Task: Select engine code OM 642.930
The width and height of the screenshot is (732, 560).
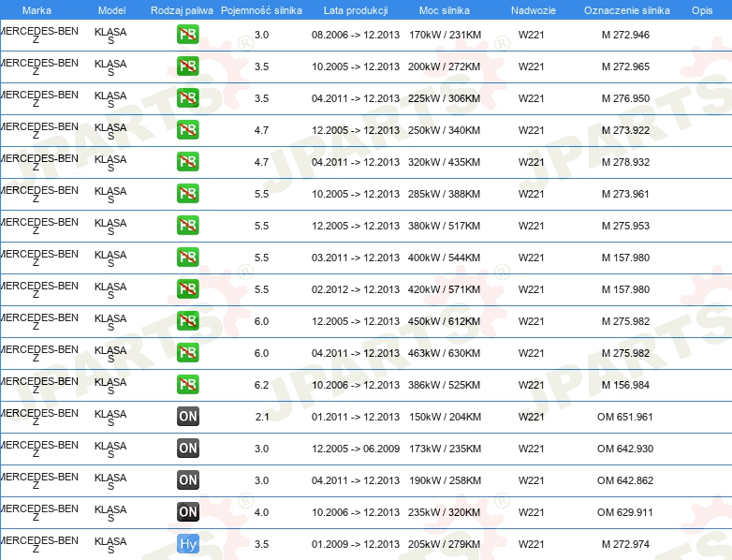Action: tap(625, 448)
